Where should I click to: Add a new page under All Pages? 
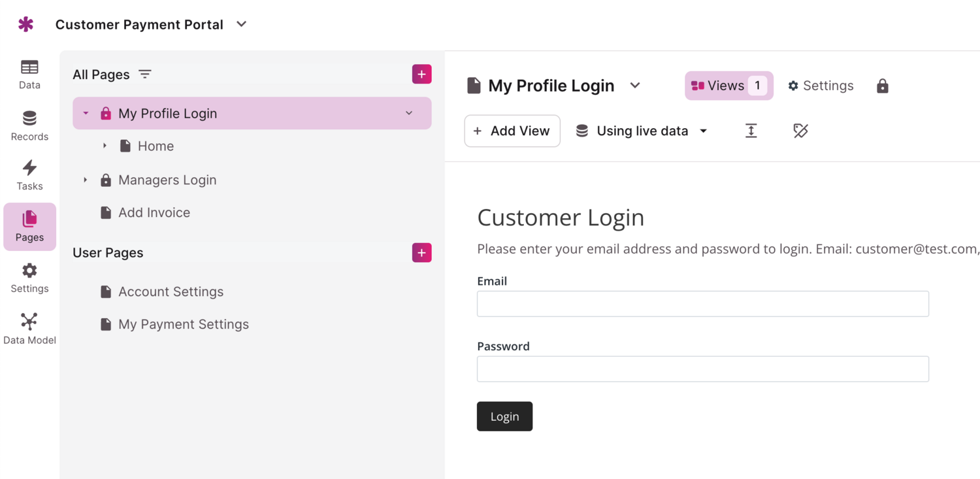[x=421, y=74]
